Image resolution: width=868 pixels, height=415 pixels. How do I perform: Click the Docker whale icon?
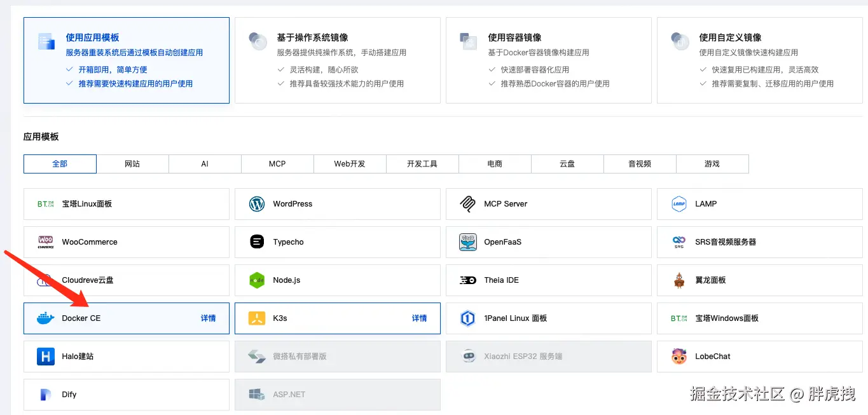pos(46,318)
